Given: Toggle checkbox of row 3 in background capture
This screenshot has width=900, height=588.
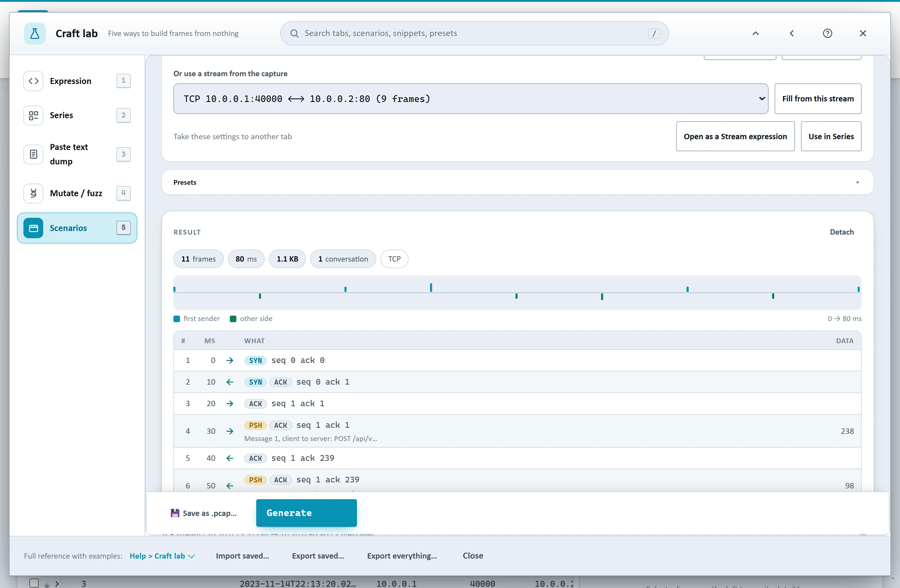Looking at the screenshot, I should point(34,583).
